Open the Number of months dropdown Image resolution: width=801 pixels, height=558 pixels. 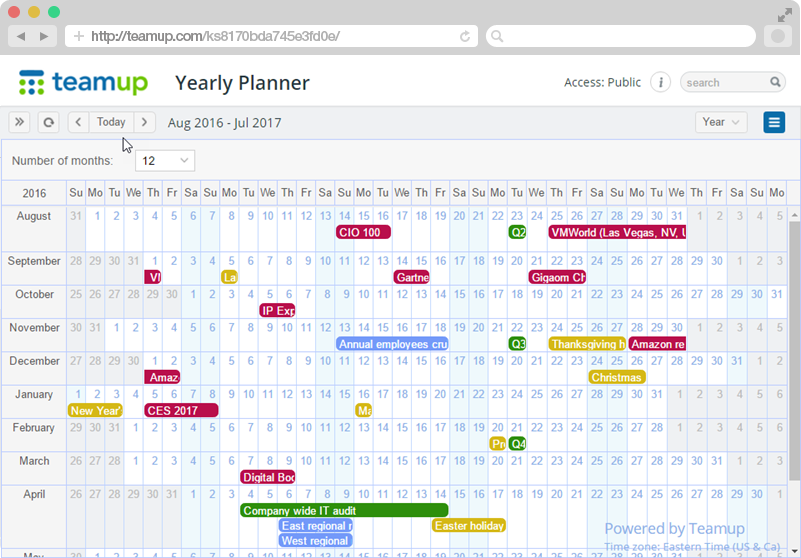pos(165,160)
